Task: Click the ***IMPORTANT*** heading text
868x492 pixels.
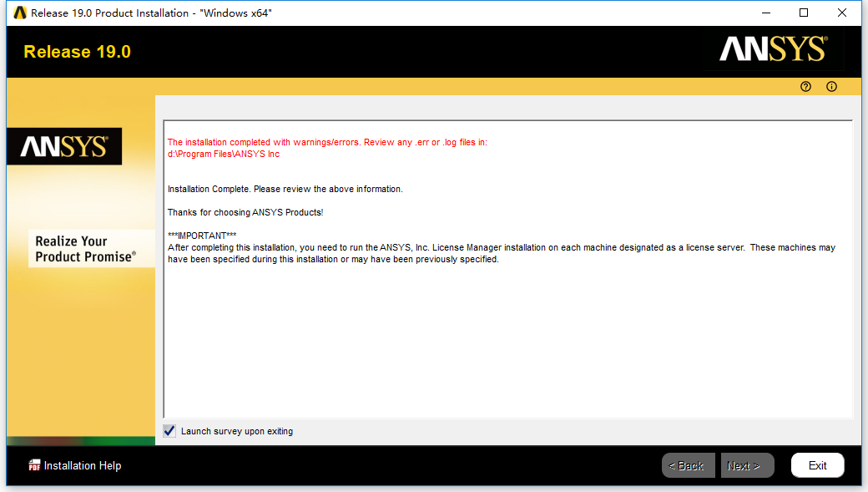Action: 202,236
